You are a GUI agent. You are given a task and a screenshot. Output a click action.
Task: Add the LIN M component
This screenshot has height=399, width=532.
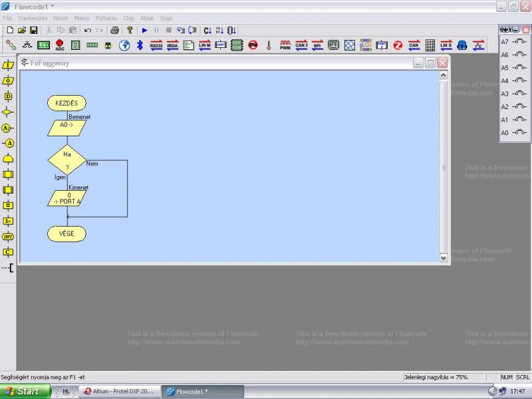tap(205, 45)
